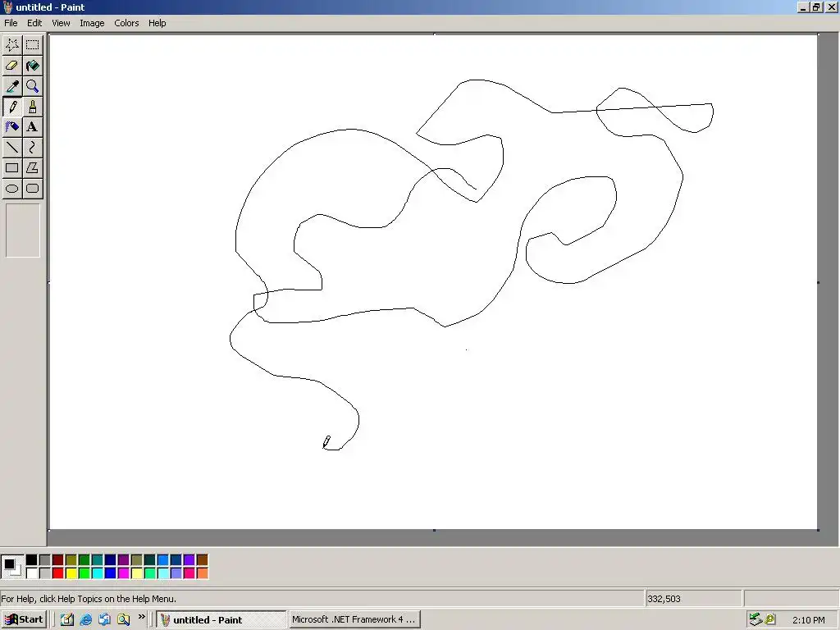
Task: Open the Image menu
Action: pos(92,23)
